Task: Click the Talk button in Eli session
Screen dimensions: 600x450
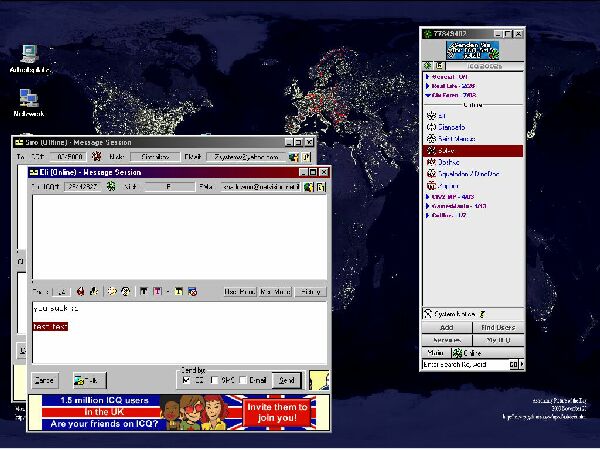Action: [x=90, y=380]
